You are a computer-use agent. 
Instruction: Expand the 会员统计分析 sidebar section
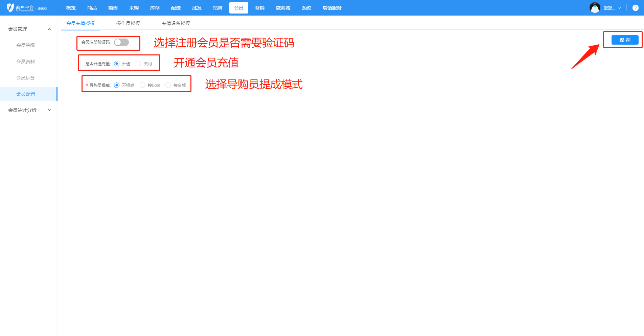pos(49,110)
